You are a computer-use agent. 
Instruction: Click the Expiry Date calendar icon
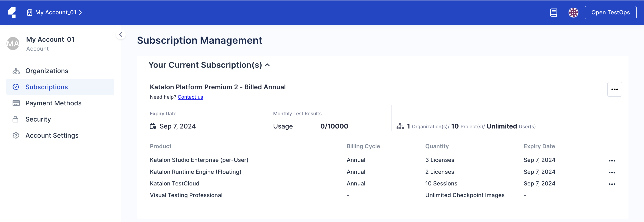tap(153, 126)
